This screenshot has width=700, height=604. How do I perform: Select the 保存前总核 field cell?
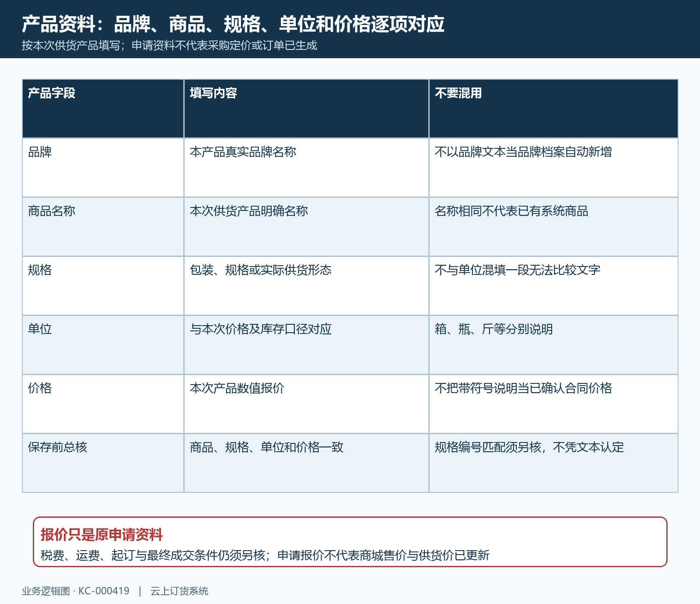click(103, 463)
